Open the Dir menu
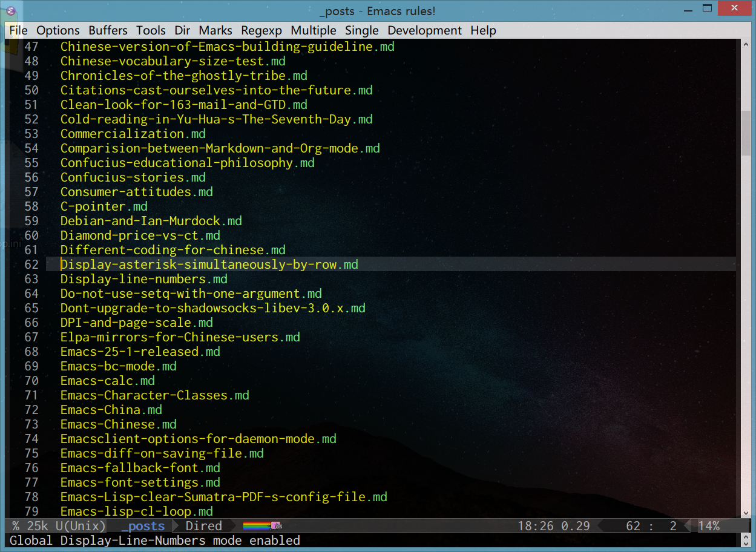 pyautogui.click(x=182, y=30)
